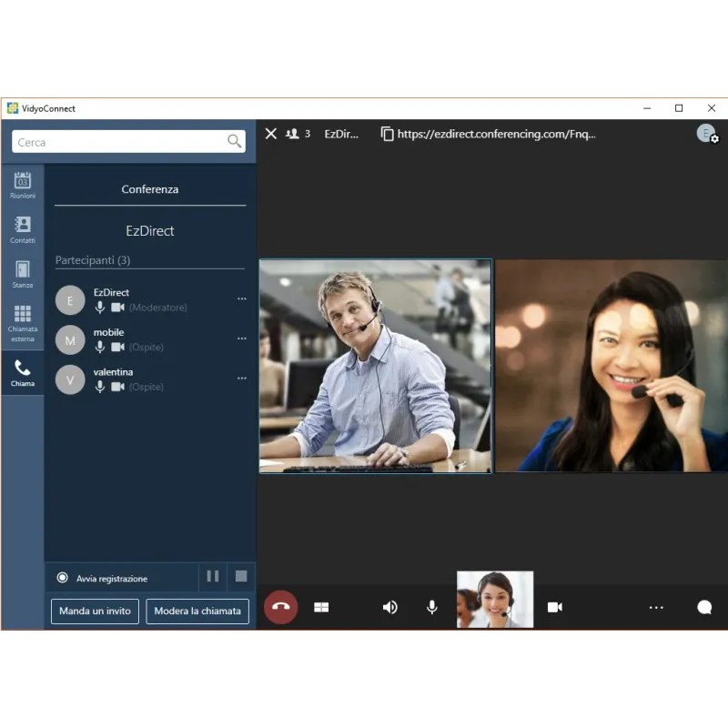Click the VidyoConnect title bar app icon
Image resolution: width=728 pixels, height=728 pixels.
click(13, 108)
